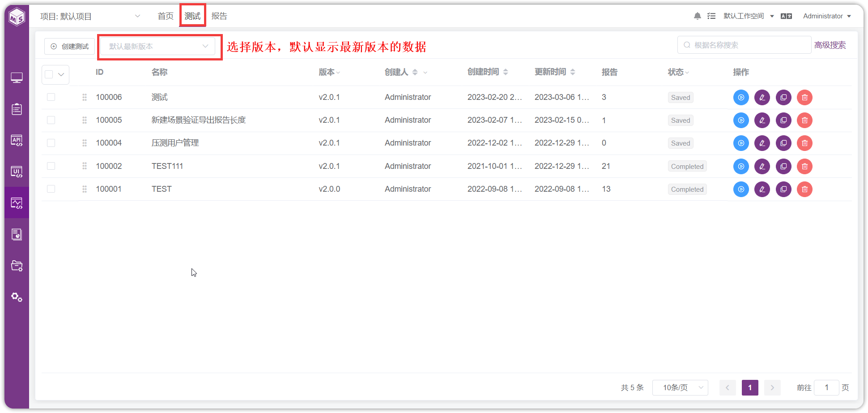The width and height of the screenshot is (868, 413).
Task: Open the API testing sidebar icon
Action: coord(17,140)
